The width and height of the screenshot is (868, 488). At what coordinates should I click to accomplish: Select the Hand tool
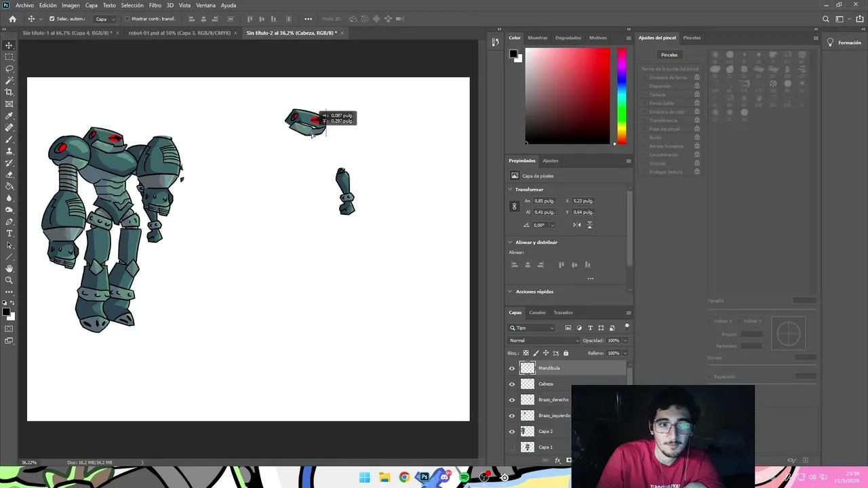click(x=9, y=268)
